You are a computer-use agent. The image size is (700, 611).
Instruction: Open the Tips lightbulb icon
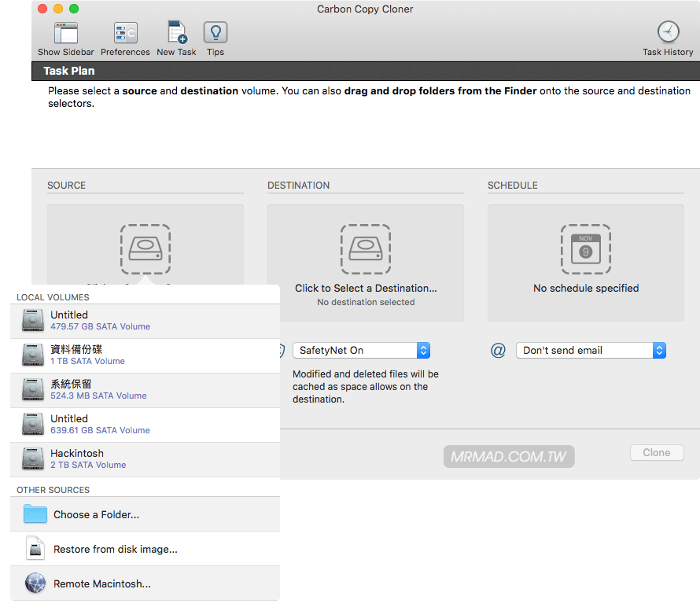coord(216,32)
